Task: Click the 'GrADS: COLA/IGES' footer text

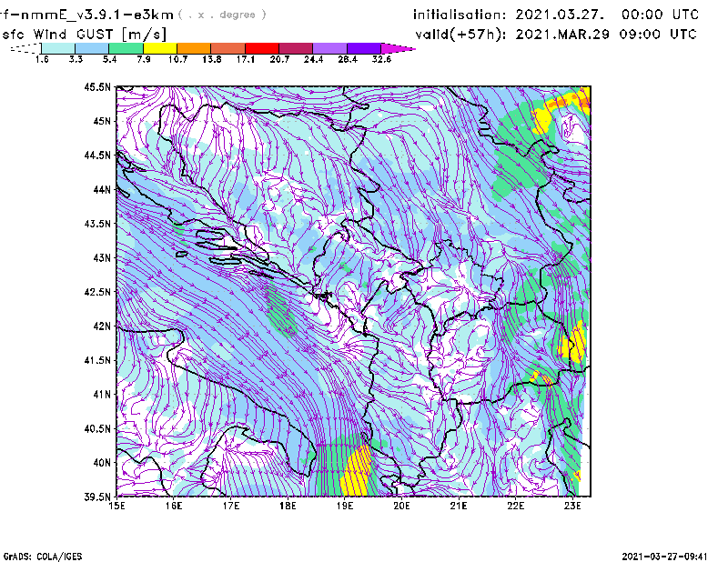Action: tap(43, 557)
